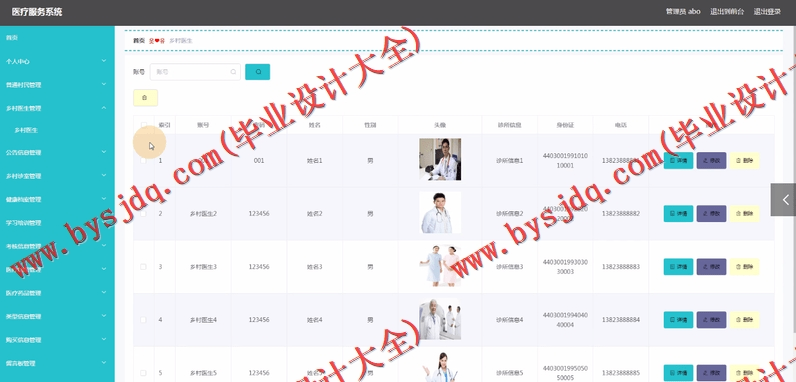796x382 pixels.
Task: Click cell 乡村医生2 in the table
Action: [203, 213]
